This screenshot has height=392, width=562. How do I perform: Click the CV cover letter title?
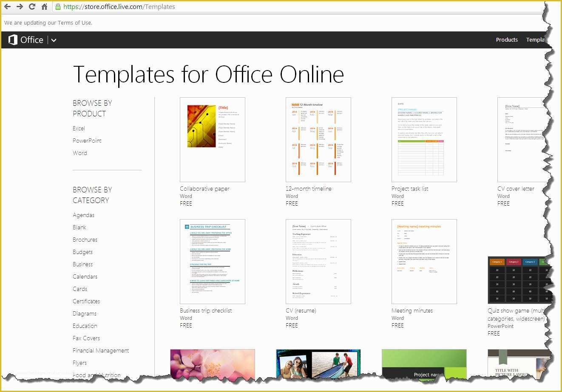pyautogui.click(x=516, y=189)
